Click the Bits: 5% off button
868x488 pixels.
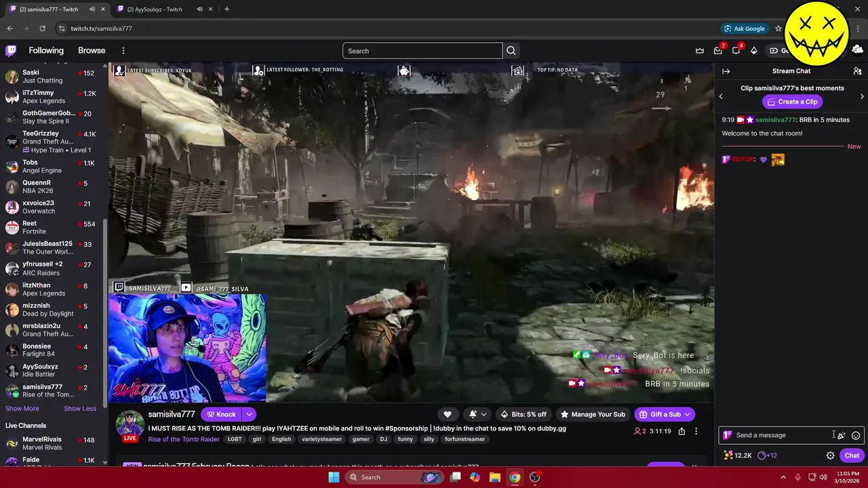pyautogui.click(x=523, y=414)
